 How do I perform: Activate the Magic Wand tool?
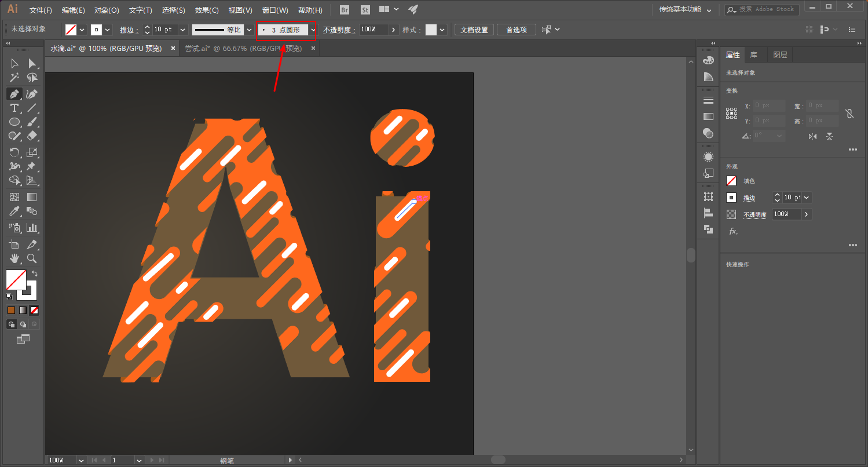coord(14,78)
